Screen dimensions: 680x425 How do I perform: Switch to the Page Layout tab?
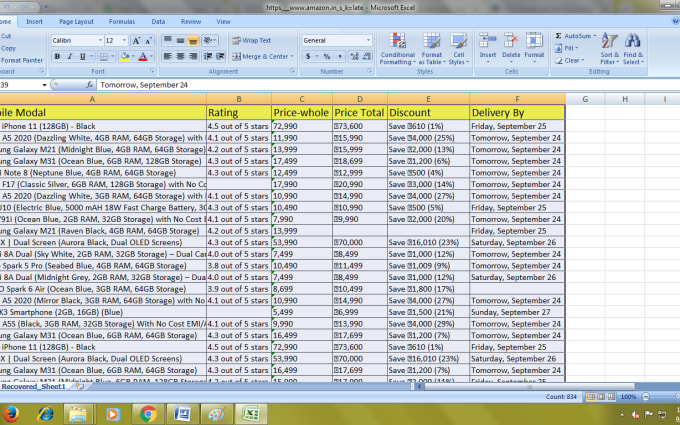[76, 22]
